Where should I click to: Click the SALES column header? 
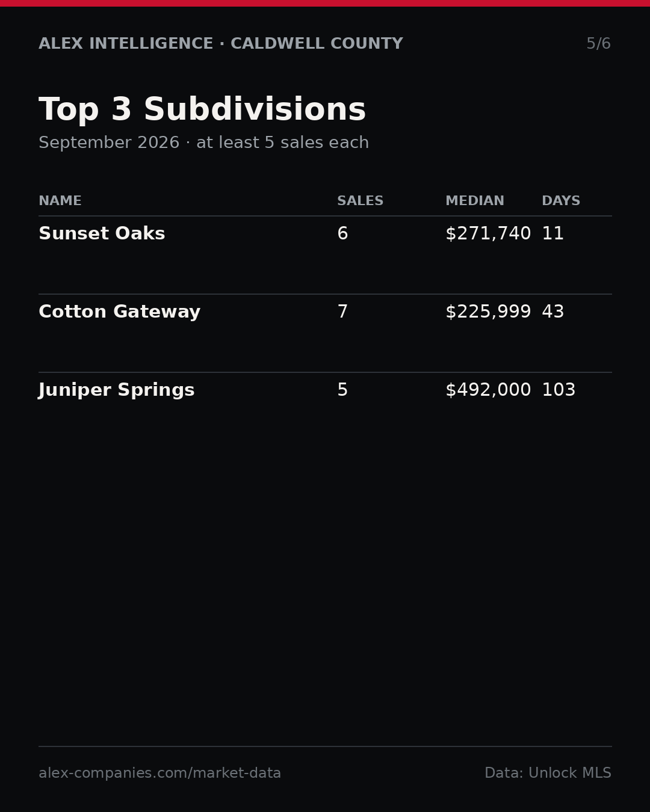360,201
